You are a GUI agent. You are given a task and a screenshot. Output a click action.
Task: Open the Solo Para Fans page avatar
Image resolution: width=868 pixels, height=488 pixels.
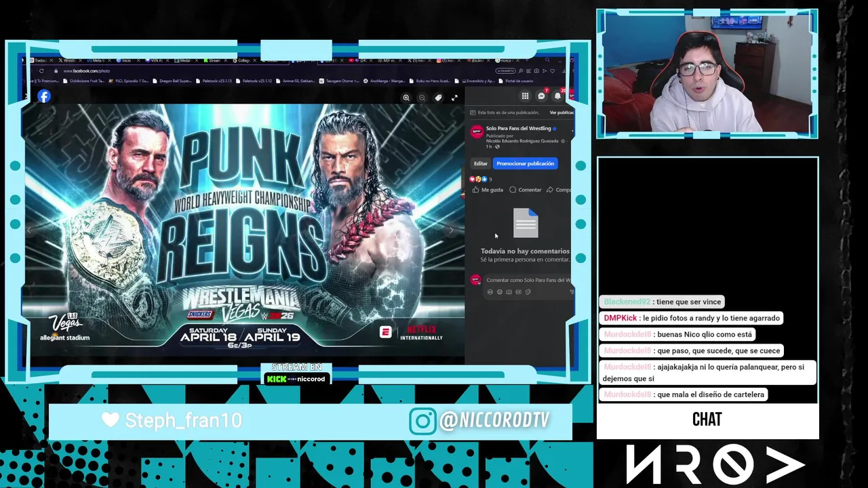(x=477, y=131)
